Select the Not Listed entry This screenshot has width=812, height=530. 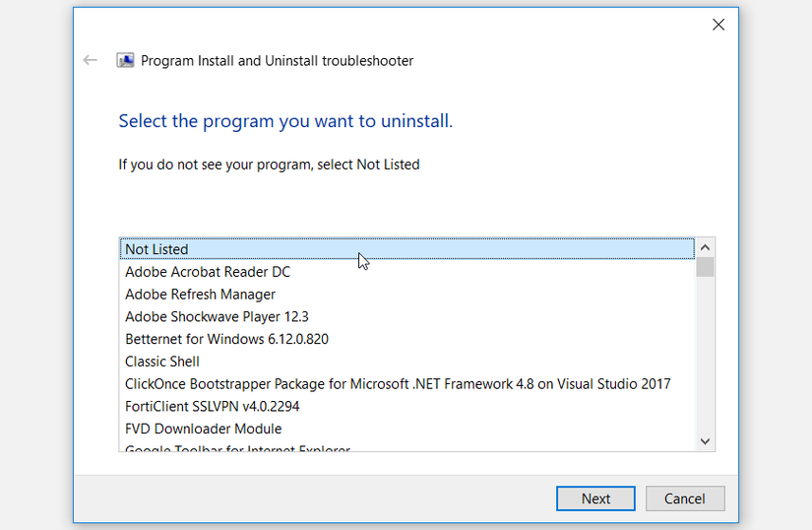coord(407,249)
